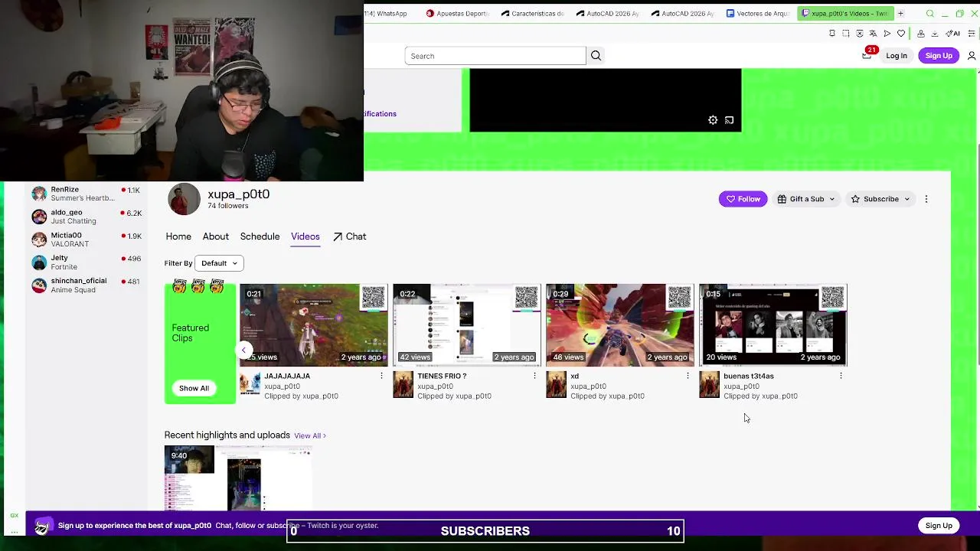Viewport: 980px width, 551px height.
Task: Click the Twitch logo in bottom banner
Action: click(x=43, y=526)
